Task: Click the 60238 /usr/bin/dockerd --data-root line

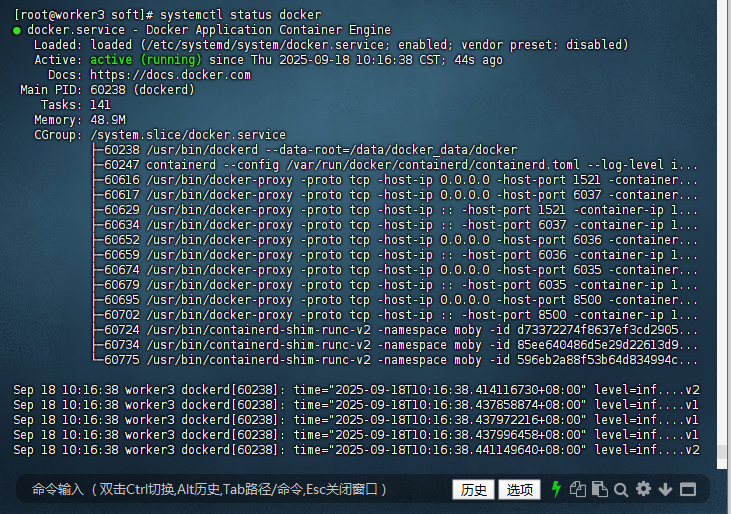Action: 305,150
